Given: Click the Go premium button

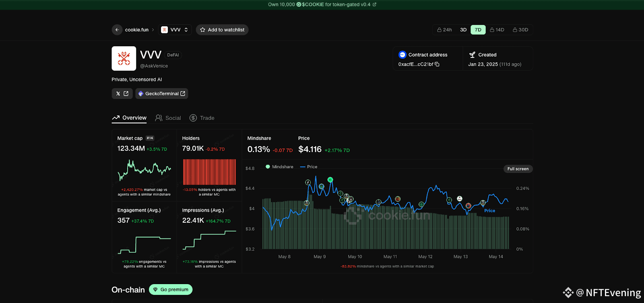Looking at the screenshot, I should (x=171, y=290).
